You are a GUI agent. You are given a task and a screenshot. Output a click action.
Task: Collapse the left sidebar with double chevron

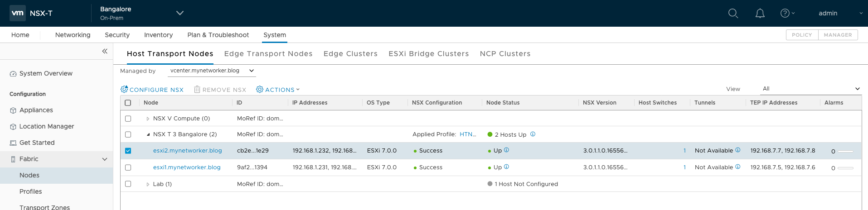[x=105, y=51]
